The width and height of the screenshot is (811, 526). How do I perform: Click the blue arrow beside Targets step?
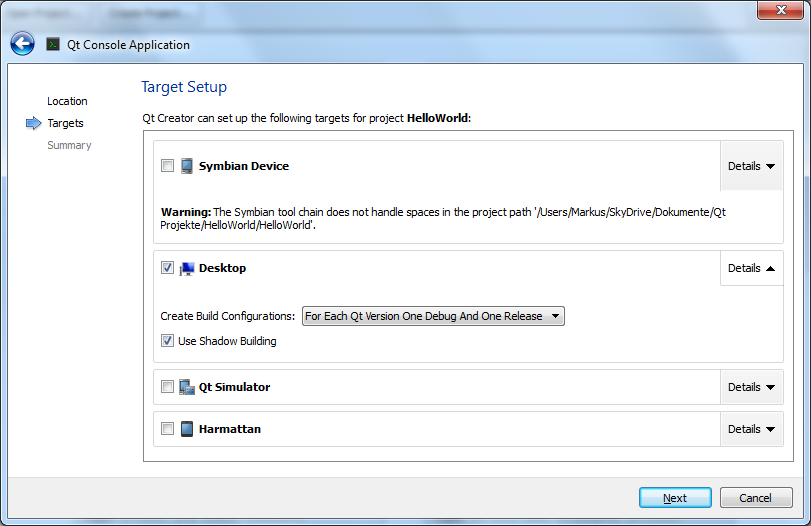click(34, 123)
